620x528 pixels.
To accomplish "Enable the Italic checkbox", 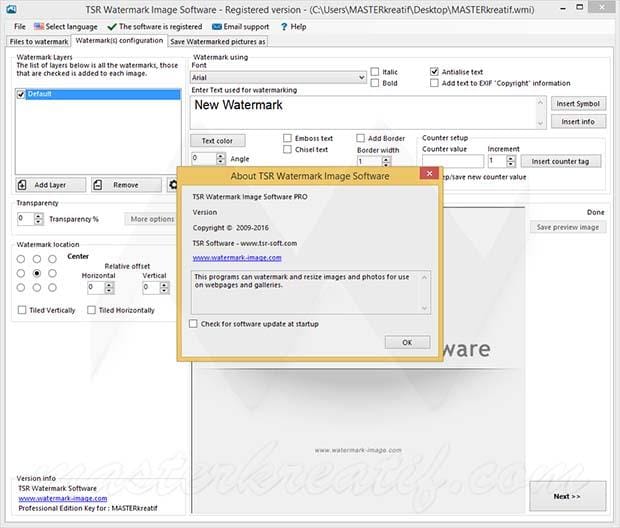I will [375, 72].
